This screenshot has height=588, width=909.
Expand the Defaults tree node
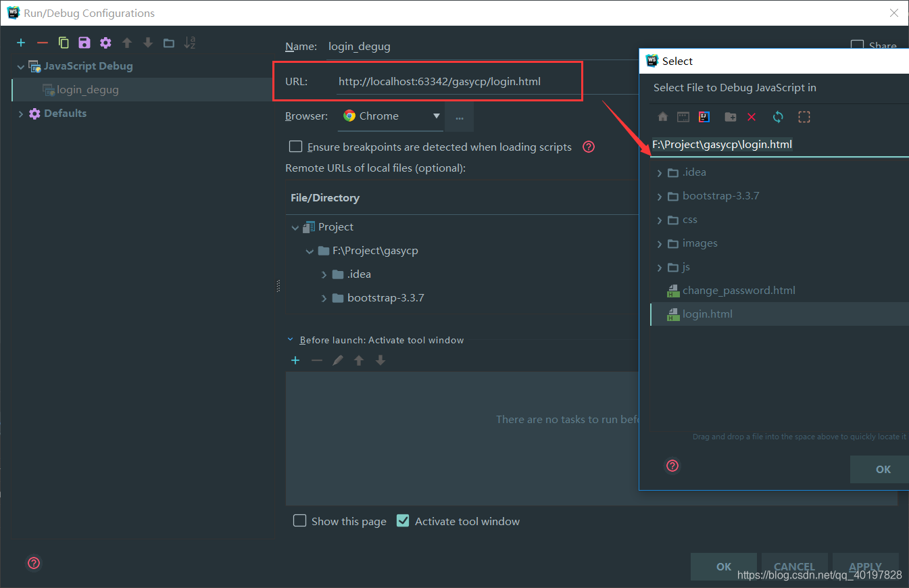(20, 113)
